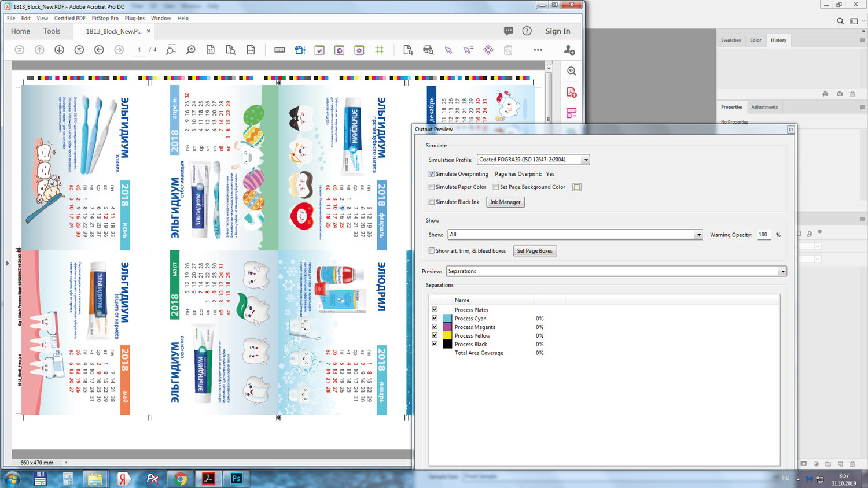Click the Ink Manager button

(x=505, y=202)
